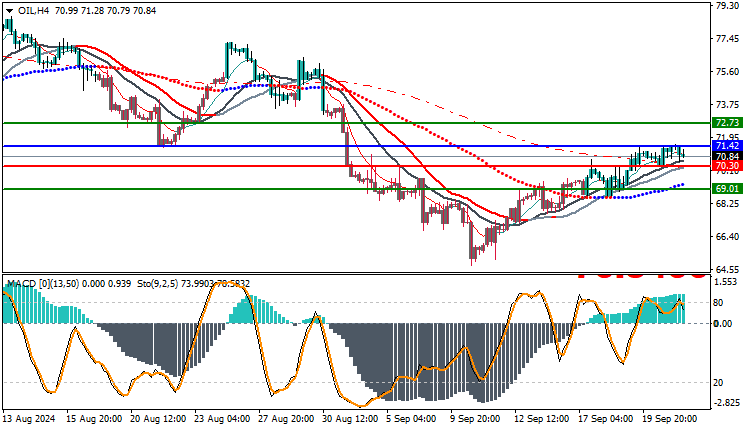Click the 72.73 green price level label
This screenshot has height=430, width=750.
point(727,123)
